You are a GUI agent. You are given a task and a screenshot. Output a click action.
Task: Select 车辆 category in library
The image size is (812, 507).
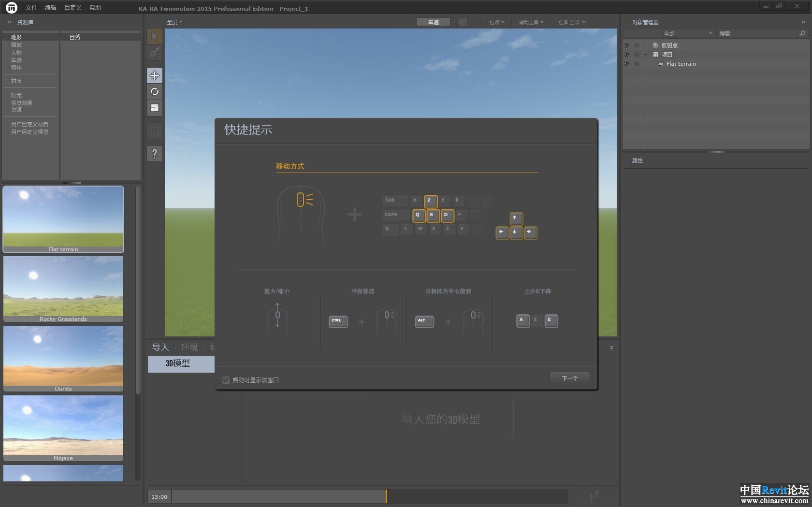pos(16,60)
